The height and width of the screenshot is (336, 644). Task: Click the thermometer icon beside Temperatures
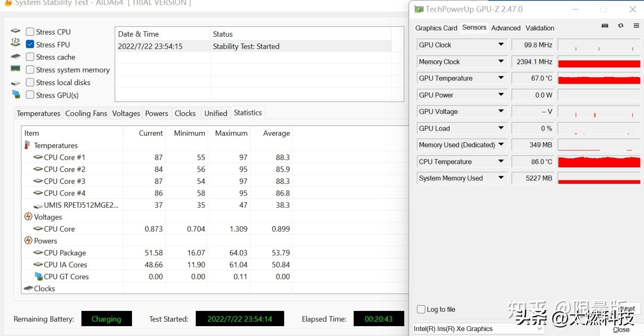click(28, 145)
